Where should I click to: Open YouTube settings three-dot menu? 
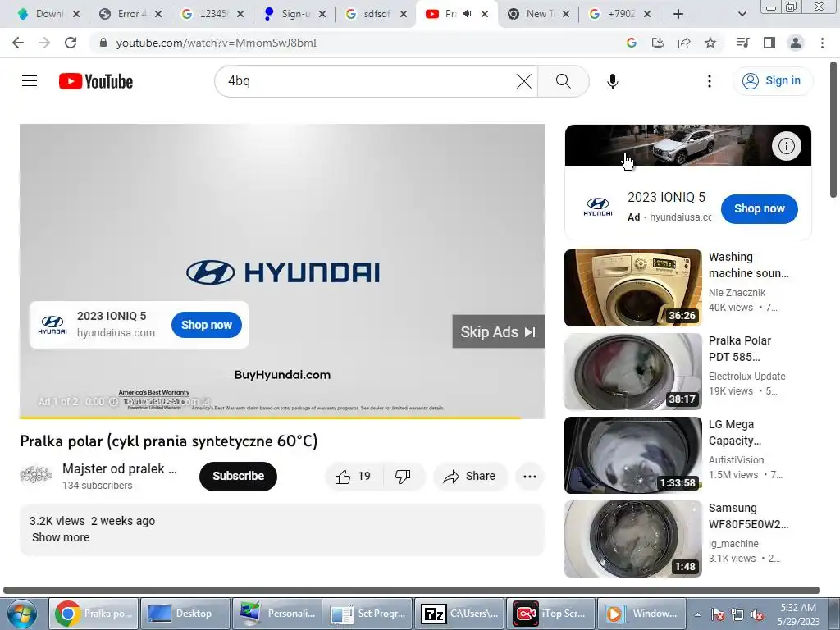(x=710, y=81)
